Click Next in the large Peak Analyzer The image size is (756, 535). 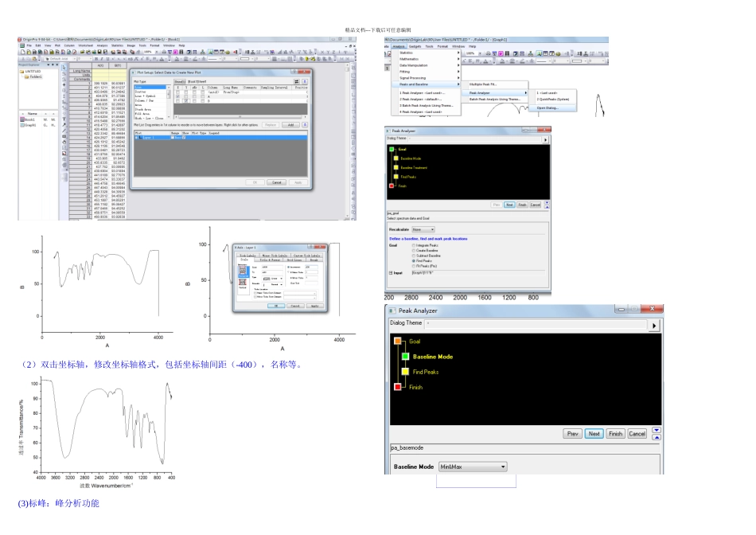click(x=594, y=434)
